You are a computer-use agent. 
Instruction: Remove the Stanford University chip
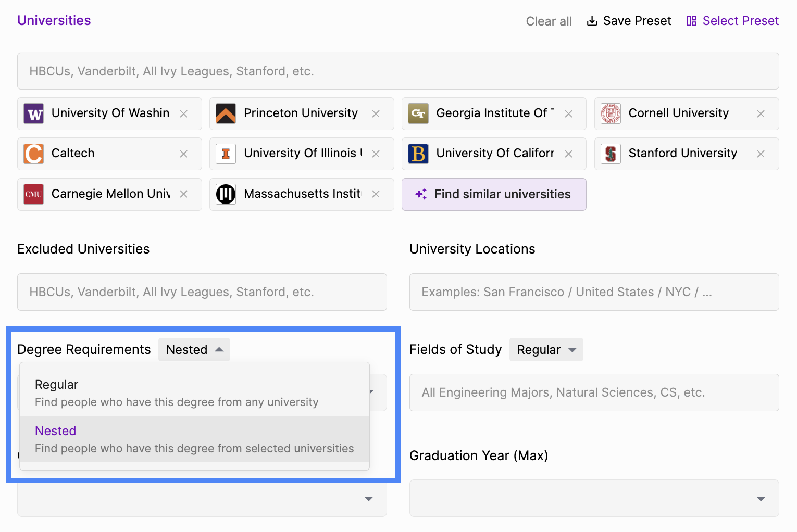pyautogui.click(x=761, y=154)
